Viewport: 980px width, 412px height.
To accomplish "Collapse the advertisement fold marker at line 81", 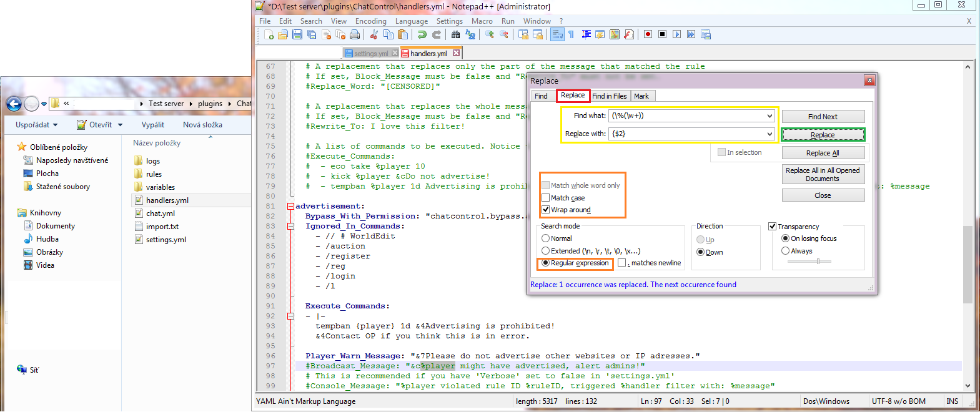I will pos(290,207).
